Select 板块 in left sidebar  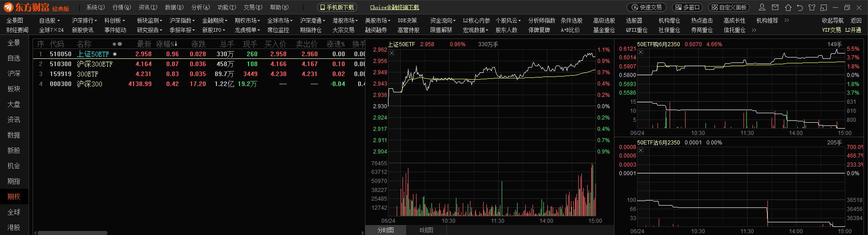[14, 89]
